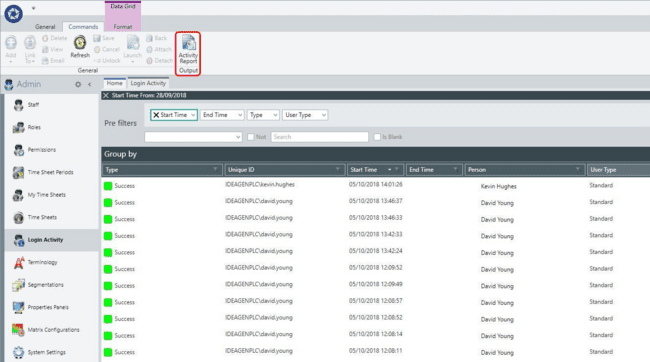Click the application logo button
650x362 pixels.
[x=13, y=14]
